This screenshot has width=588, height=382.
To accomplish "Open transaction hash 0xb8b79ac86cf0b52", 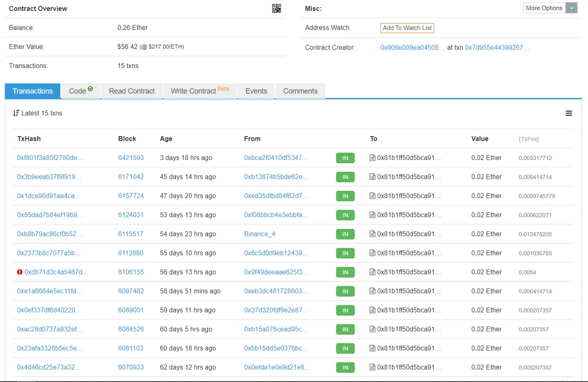I will coord(50,234).
